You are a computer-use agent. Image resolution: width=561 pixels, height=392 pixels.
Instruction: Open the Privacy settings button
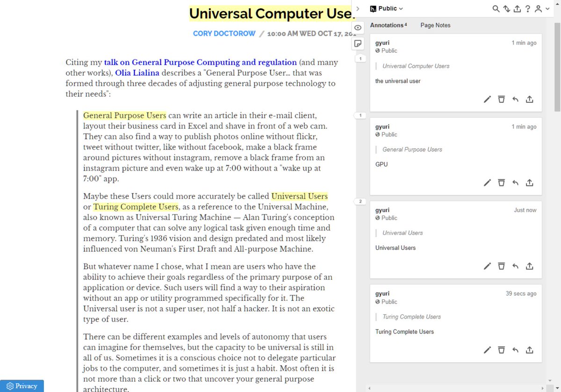pos(22,386)
